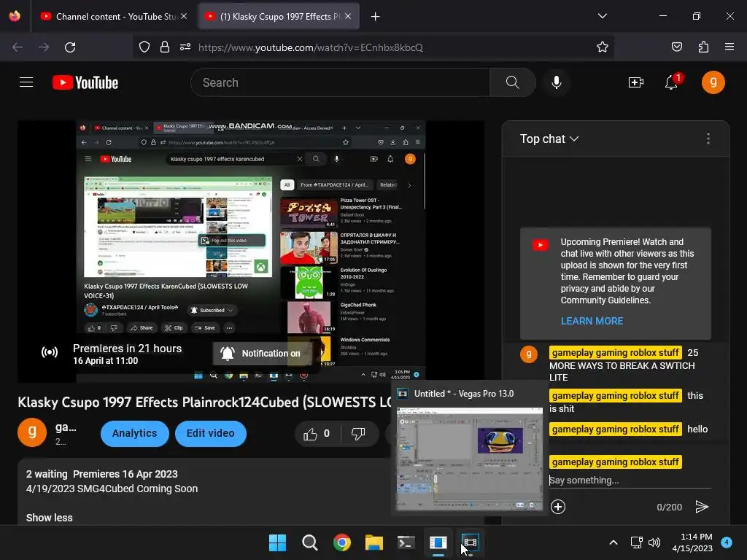Select the Klasky Csupo 1997 Effects tab
This screenshot has width=747, height=560.
(x=279, y=17)
